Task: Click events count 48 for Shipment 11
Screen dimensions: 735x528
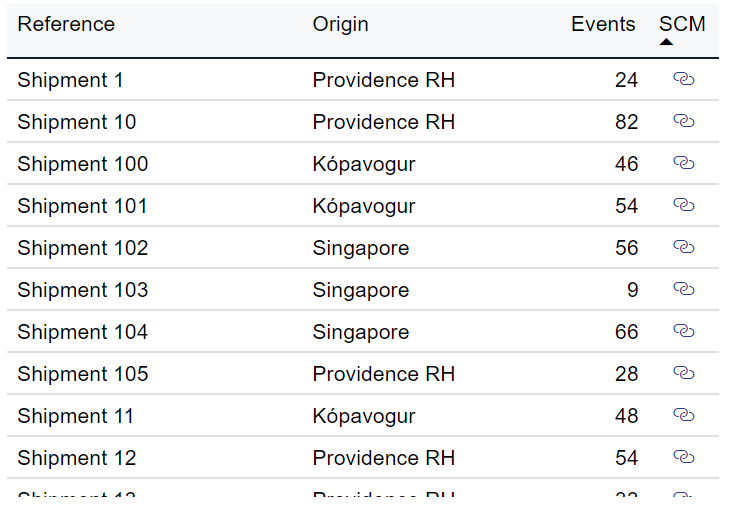Action: (626, 416)
